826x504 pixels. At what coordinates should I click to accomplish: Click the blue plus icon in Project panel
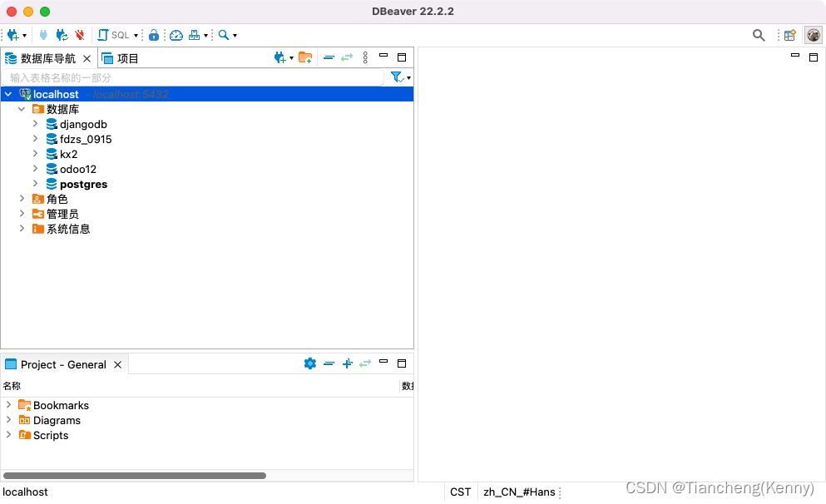click(x=347, y=363)
